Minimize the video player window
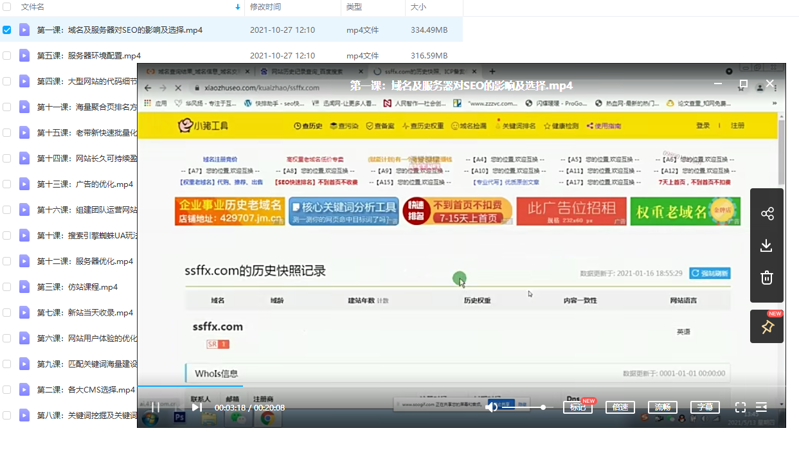 [x=718, y=84]
